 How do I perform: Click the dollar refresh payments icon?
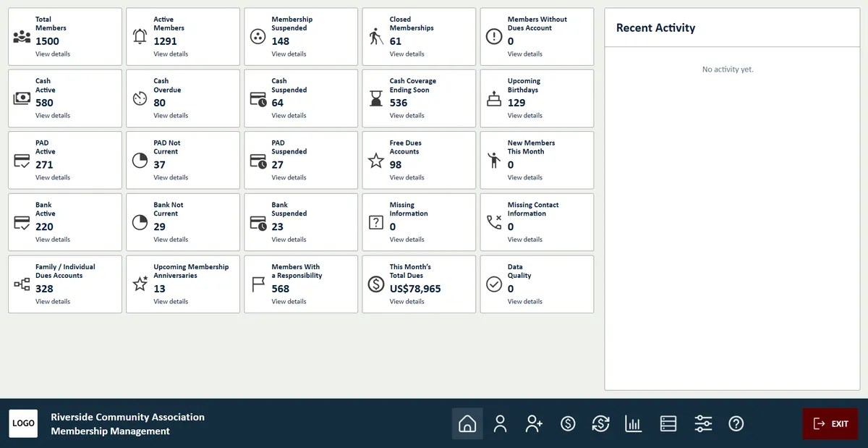pos(600,423)
